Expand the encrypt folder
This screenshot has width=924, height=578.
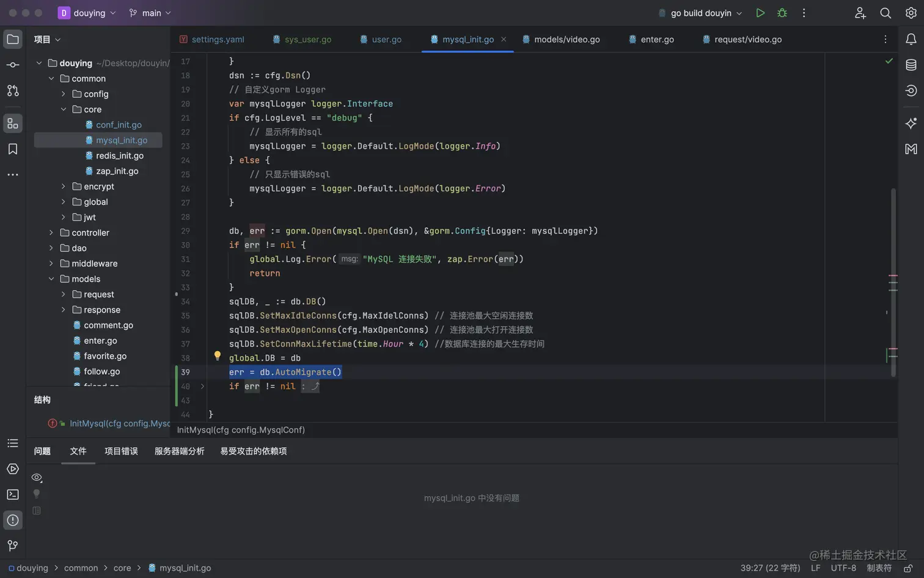[x=64, y=187]
